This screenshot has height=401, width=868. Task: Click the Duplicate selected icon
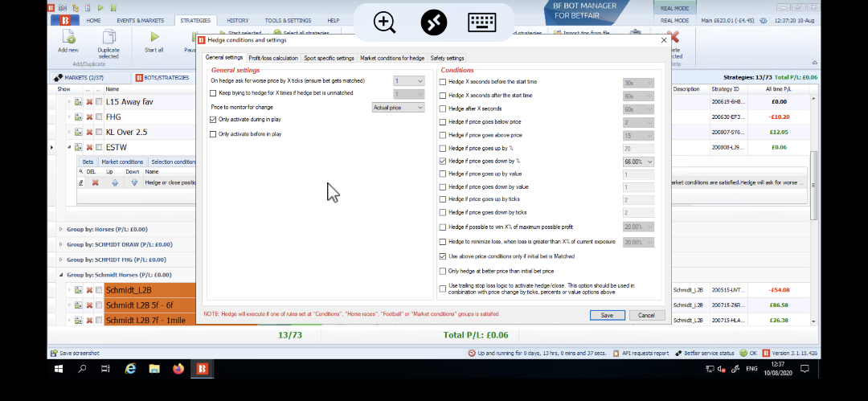tap(109, 37)
